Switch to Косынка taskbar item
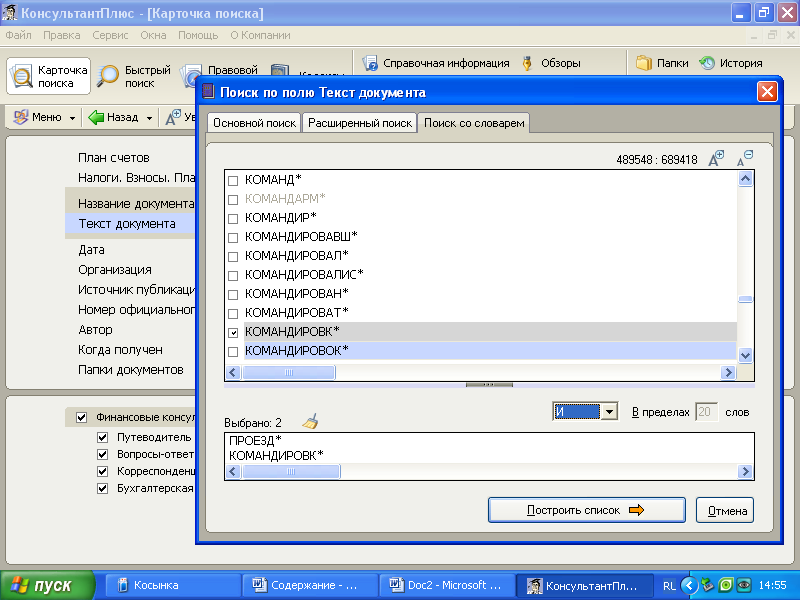The image size is (800, 600). (x=173, y=585)
